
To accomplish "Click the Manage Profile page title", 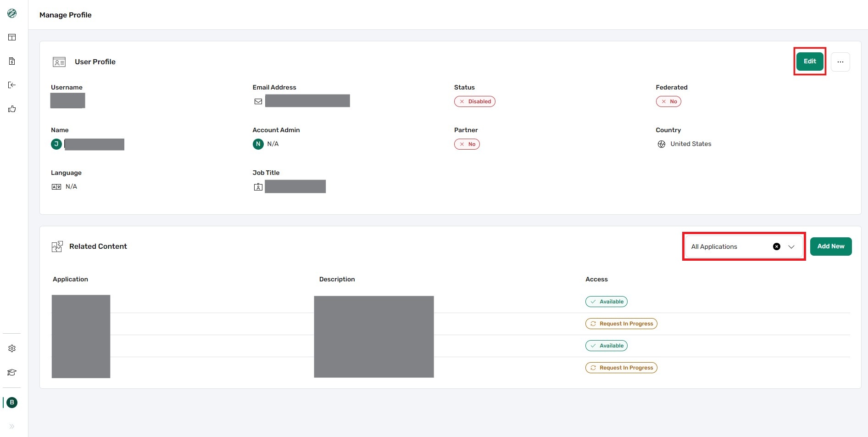I will 66,15.
